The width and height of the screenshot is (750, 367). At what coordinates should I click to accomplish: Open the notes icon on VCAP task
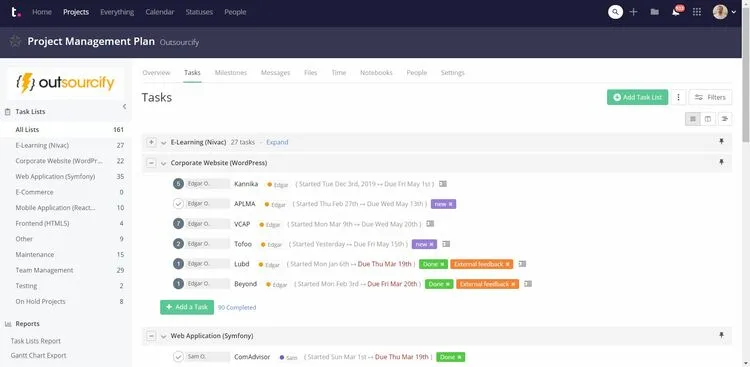430,223
